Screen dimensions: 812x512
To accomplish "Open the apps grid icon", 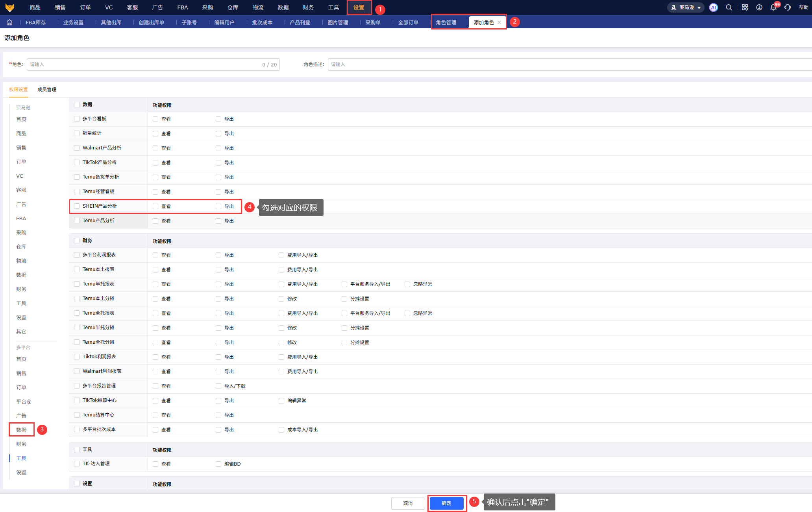I will click(x=745, y=7).
